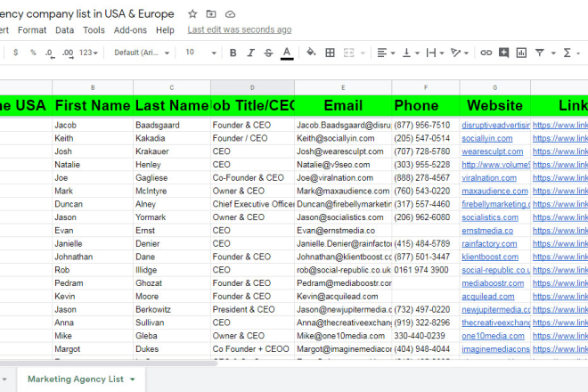Select cell 'Natalie' in First Name column
Image resolution: width=588 pixels, height=392 pixels.
93,165
